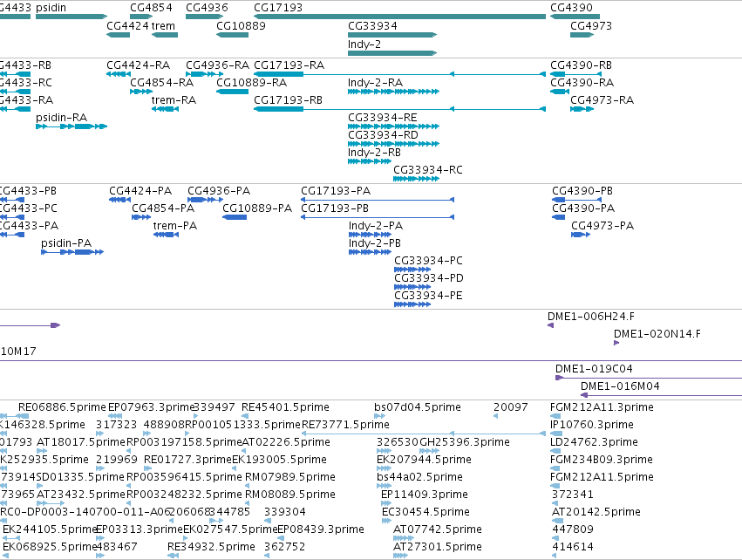Click EST AT27301.5prime

point(438,547)
